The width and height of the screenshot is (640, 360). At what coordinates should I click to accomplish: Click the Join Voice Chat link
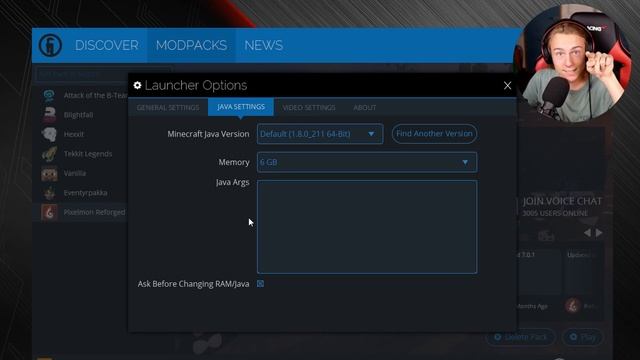pos(562,201)
